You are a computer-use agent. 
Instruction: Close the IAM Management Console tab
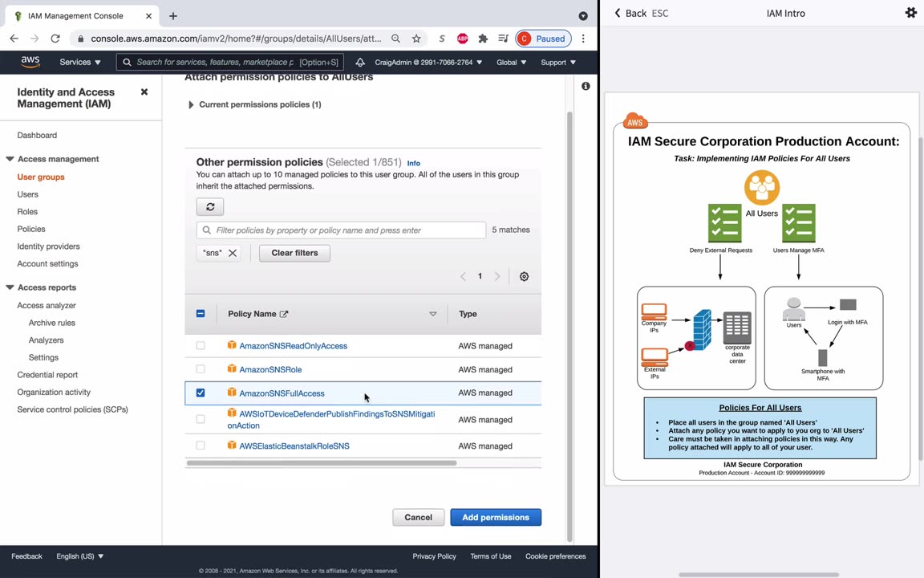pyautogui.click(x=148, y=16)
